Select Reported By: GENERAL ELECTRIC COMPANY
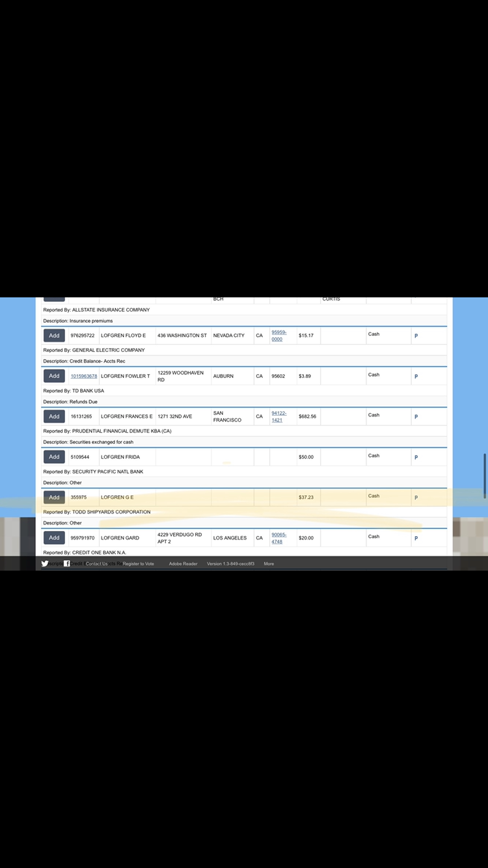 94,350
